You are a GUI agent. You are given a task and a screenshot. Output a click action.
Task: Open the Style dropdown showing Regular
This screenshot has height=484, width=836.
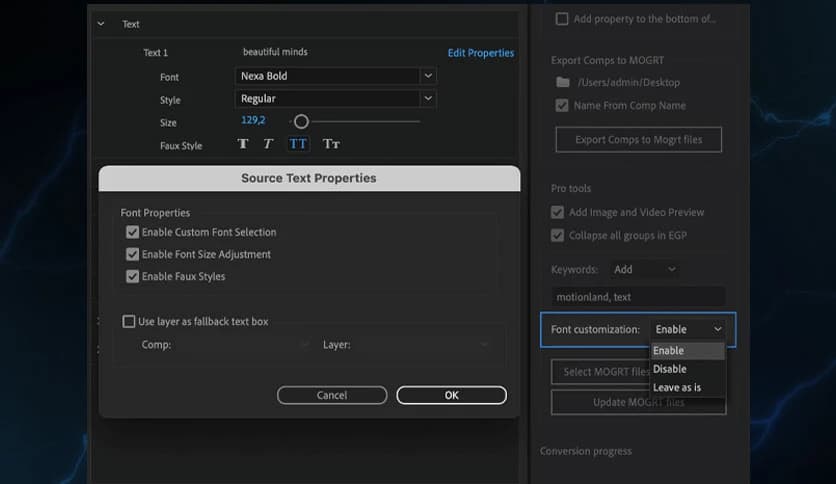(x=335, y=99)
